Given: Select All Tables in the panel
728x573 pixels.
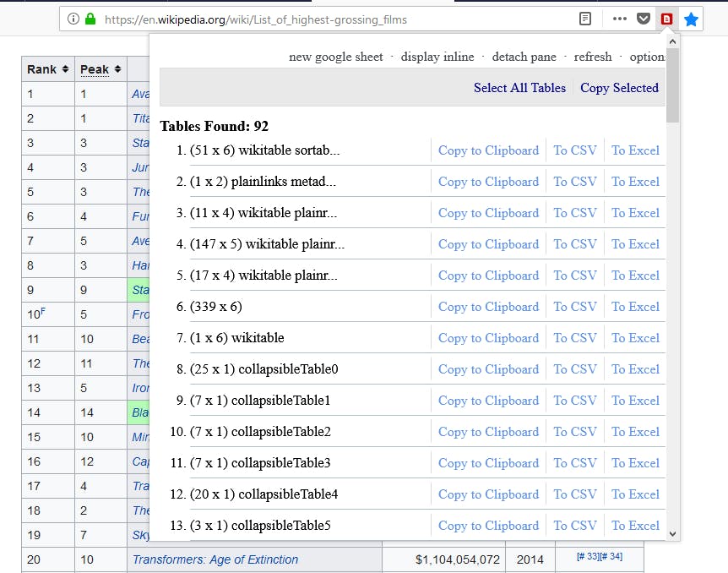Looking at the screenshot, I should point(519,88).
